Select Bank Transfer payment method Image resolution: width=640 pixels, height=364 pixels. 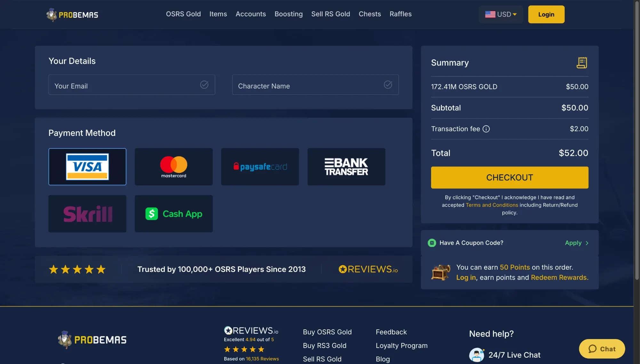(x=347, y=167)
